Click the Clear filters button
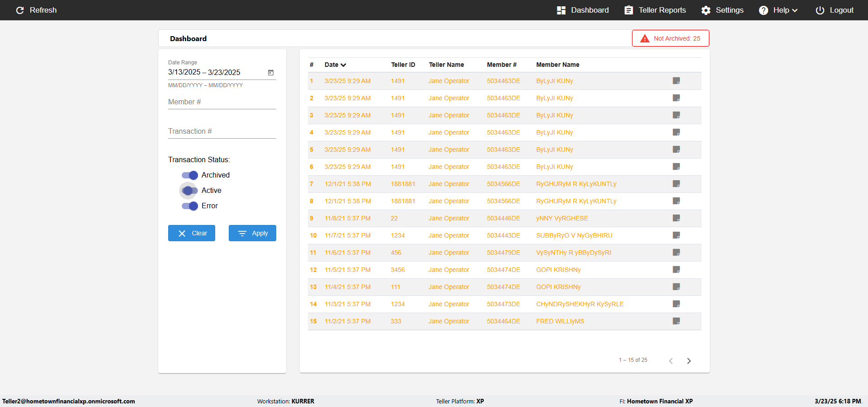The height and width of the screenshot is (407, 868). (192, 233)
